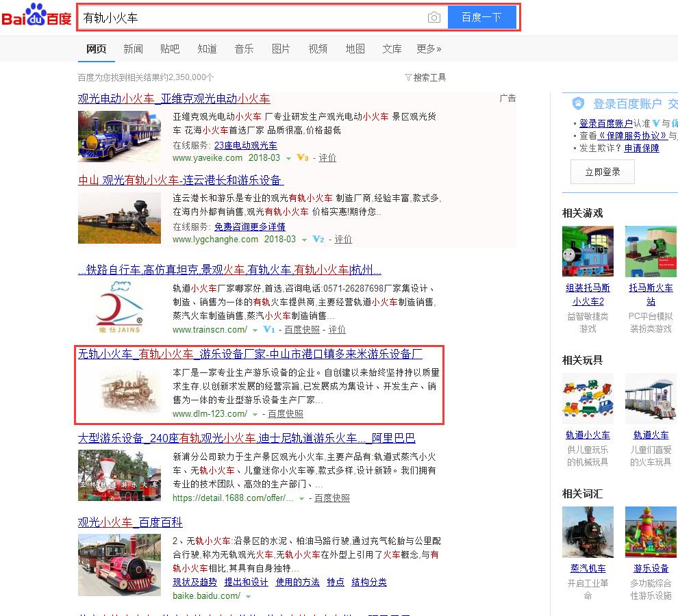Click the camera image search icon

[434, 18]
